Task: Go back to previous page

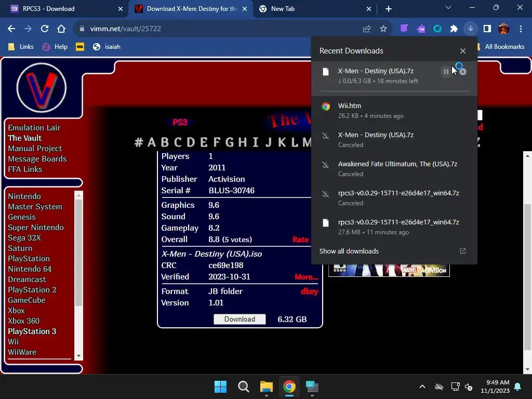Action: [11, 29]
